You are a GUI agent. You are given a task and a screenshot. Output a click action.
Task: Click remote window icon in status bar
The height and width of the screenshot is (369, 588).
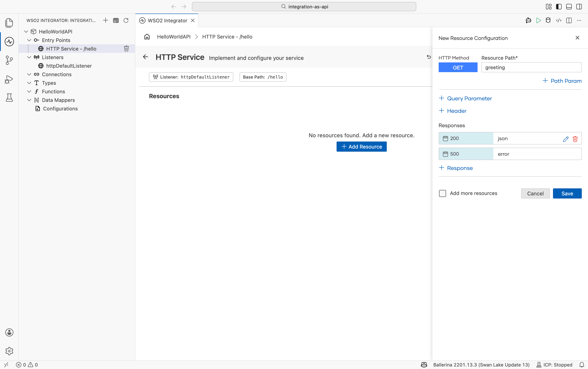(6, 365)
